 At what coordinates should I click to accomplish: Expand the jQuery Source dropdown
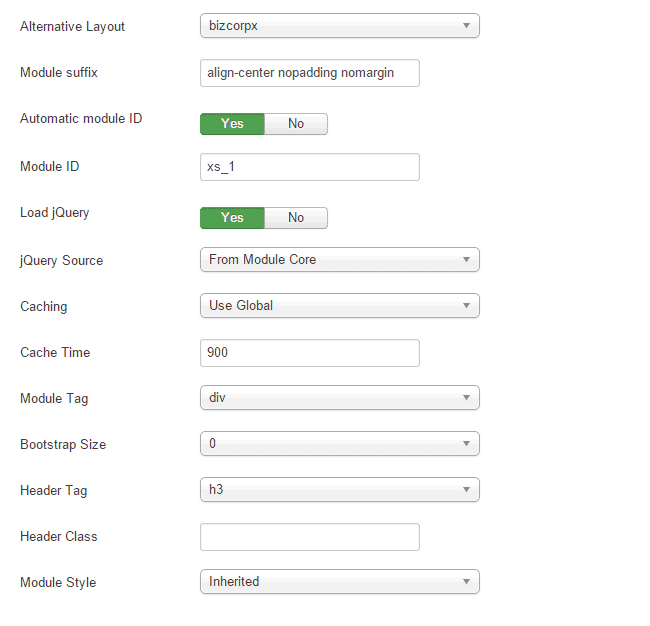point(339,260)
